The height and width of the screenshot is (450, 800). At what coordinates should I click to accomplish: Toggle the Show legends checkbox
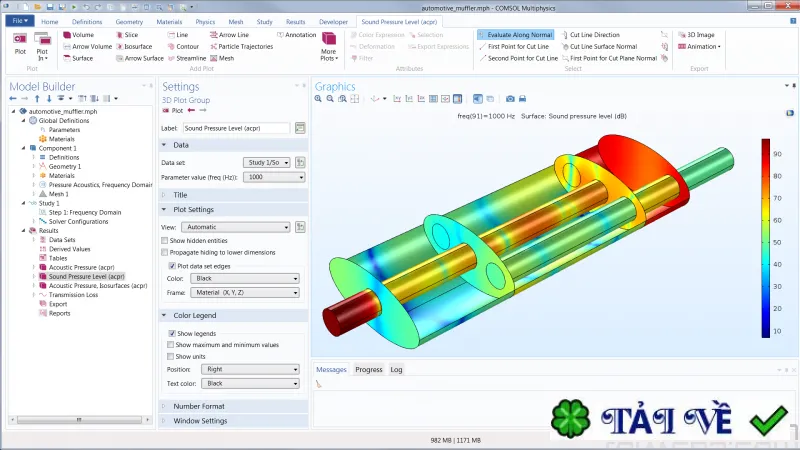click(172, 333)
